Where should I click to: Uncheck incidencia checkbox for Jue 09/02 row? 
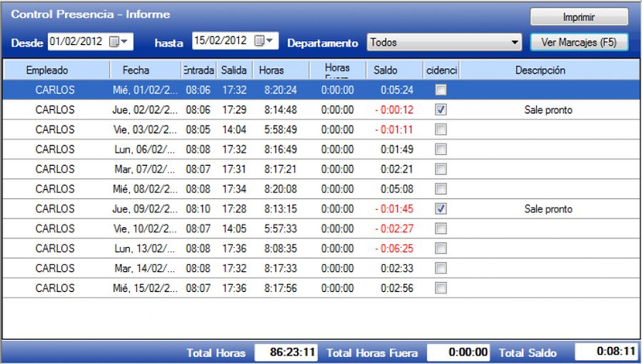(441, 208)
